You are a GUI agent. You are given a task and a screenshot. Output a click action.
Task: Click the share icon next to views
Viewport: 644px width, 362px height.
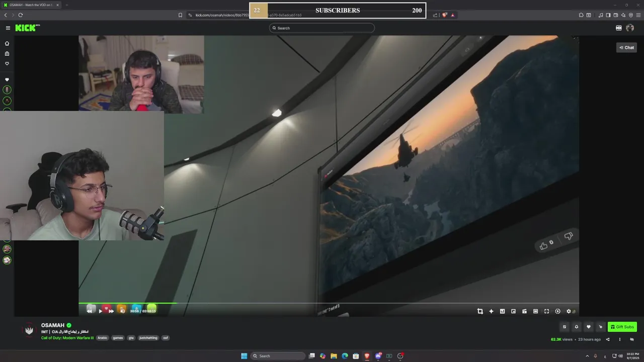click(x=608, y=339)
